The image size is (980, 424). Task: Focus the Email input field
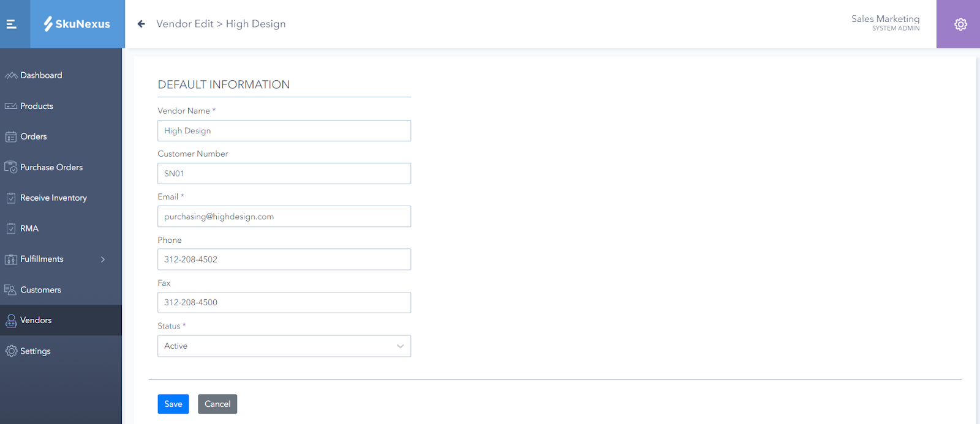(284, 217)
